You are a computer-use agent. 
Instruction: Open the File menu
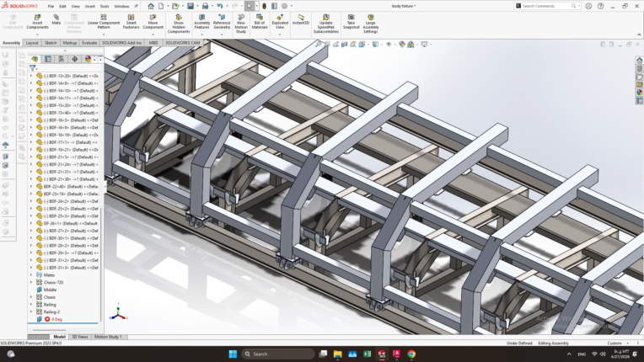[51, 7]
